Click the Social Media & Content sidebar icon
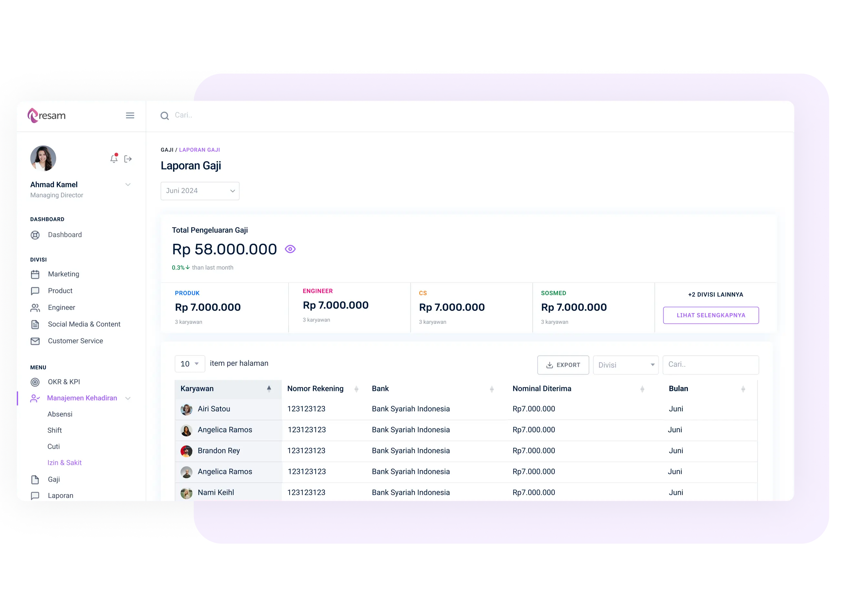The image size is (846, 616). pos(36,324)
